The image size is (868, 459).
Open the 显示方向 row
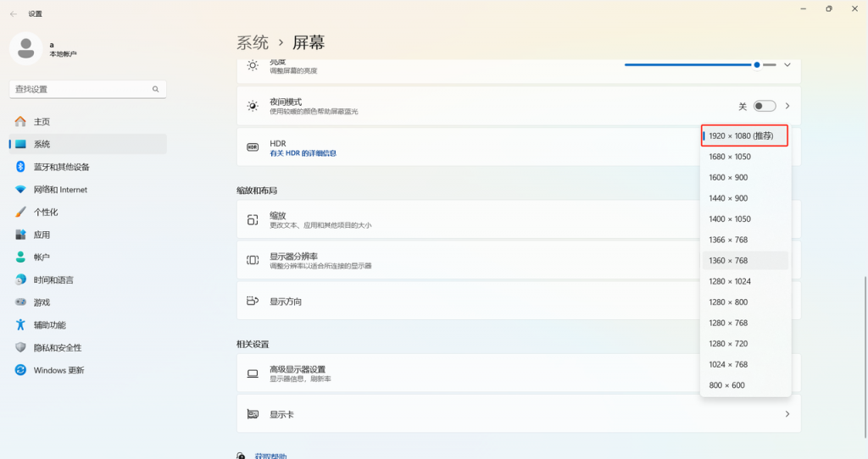tap(468, 301)
